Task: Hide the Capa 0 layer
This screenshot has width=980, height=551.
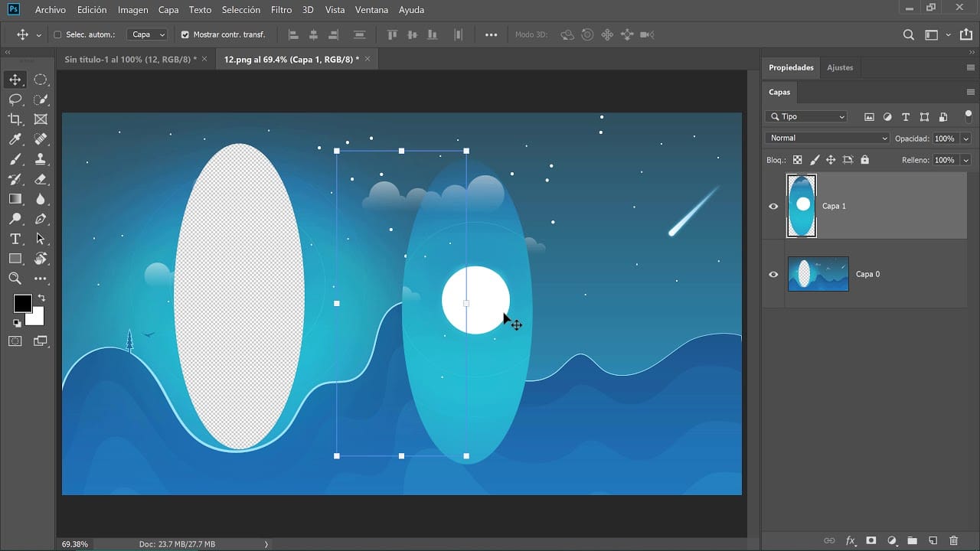Action: click(x=773, y=274)
